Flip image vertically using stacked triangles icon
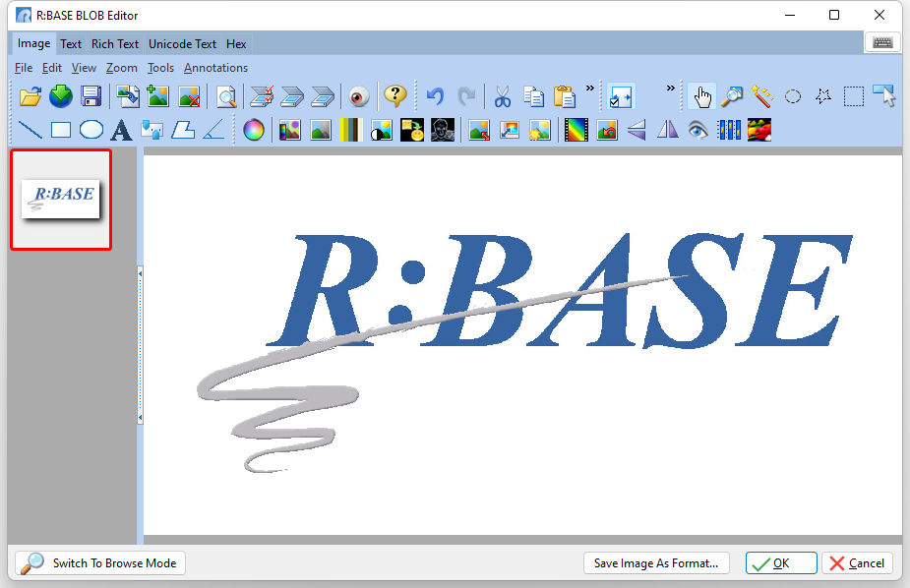The height and width of the screenshot is (588, 910). click(637, 130)
